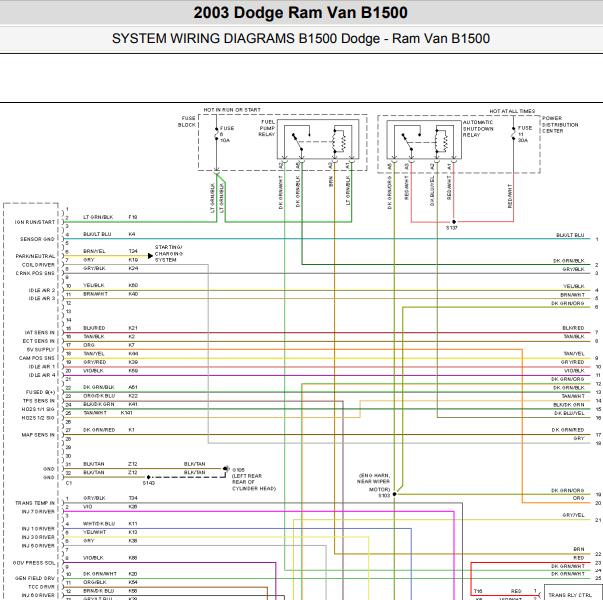This screenshot has height=600, width=603.
Task: Click the 'TRANS TEMP IN' pin label
Action: pyautogui.click(x=35, y=503)
